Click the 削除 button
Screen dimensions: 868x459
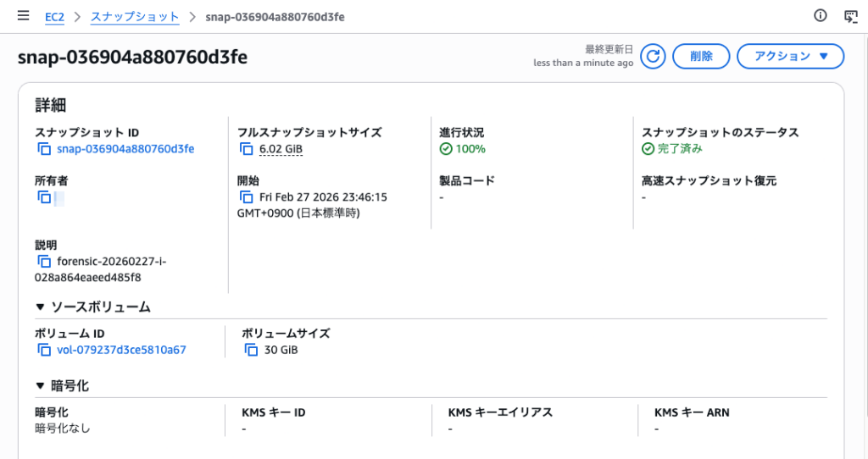pyautogui.click(x=701, y=57)
